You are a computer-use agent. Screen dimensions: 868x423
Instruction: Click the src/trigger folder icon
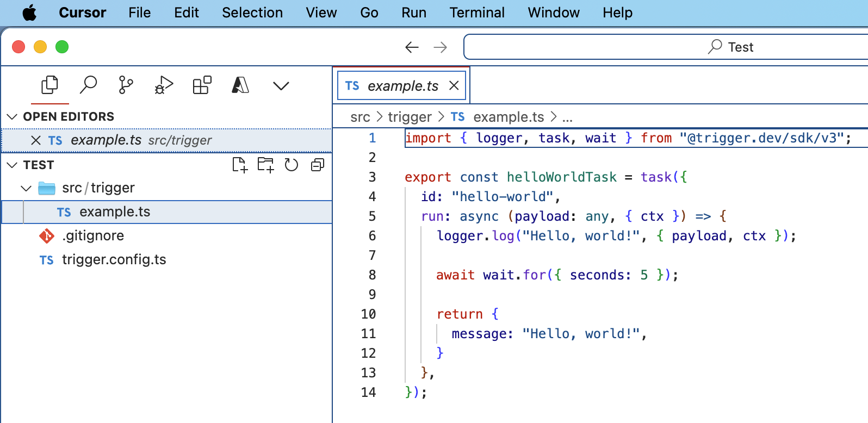[47, 188]
